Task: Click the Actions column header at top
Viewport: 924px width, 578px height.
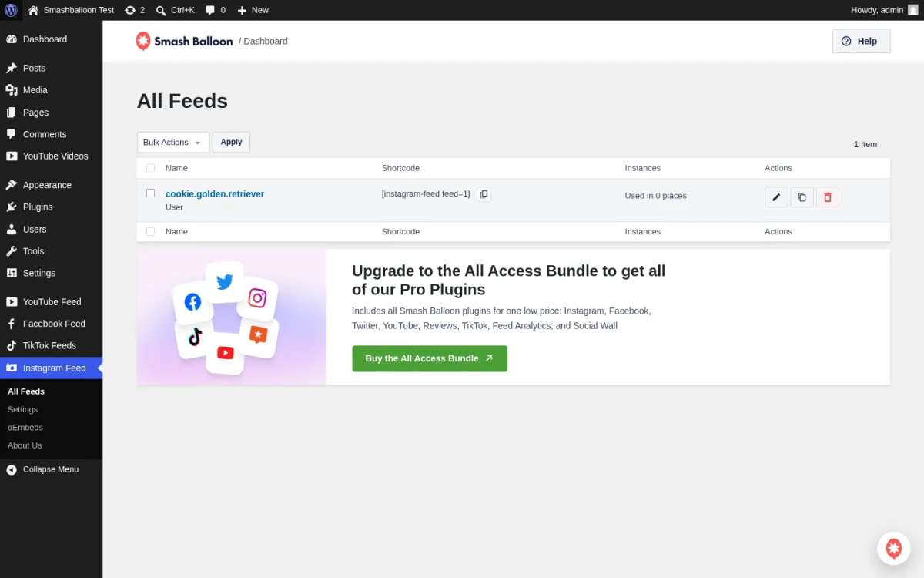Action: [778, 168]
